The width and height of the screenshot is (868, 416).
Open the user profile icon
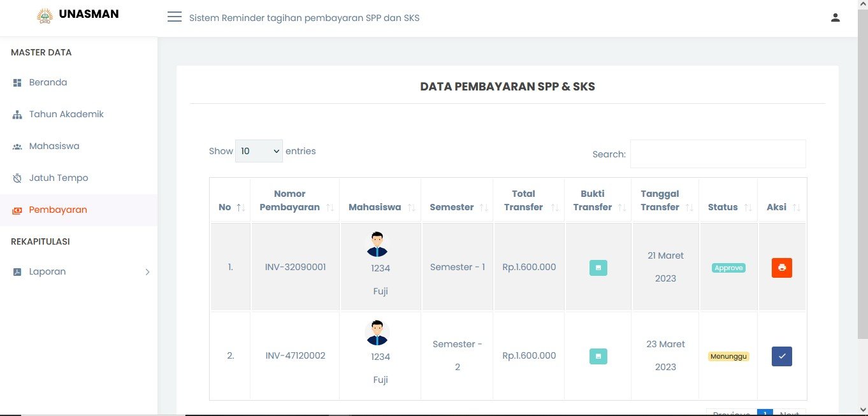point(835,18)
